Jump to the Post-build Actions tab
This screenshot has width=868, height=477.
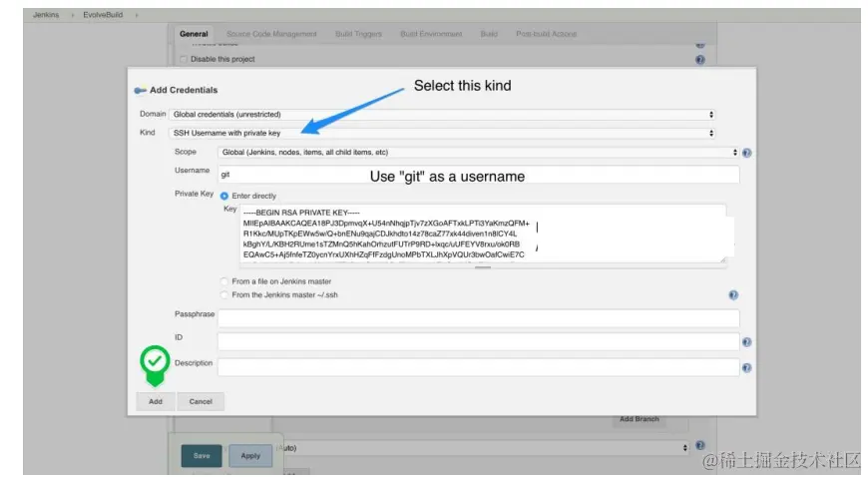(547, 34)
